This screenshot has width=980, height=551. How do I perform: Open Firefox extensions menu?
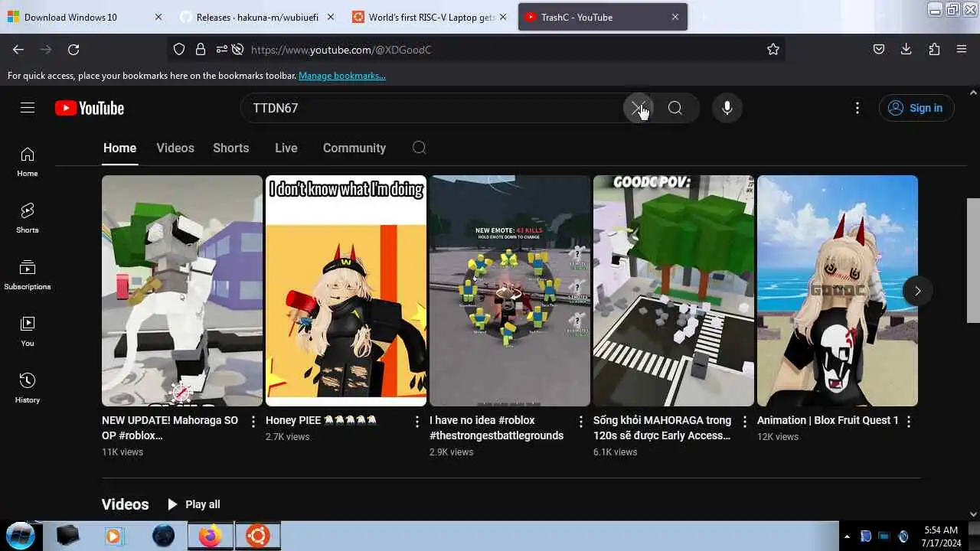(934, 49)
